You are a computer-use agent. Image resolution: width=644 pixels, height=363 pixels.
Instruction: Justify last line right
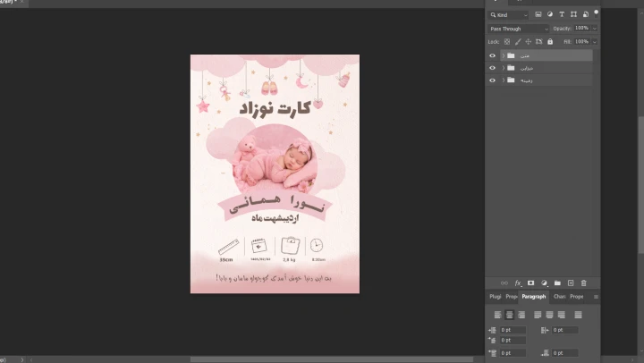tap(562, 315)
